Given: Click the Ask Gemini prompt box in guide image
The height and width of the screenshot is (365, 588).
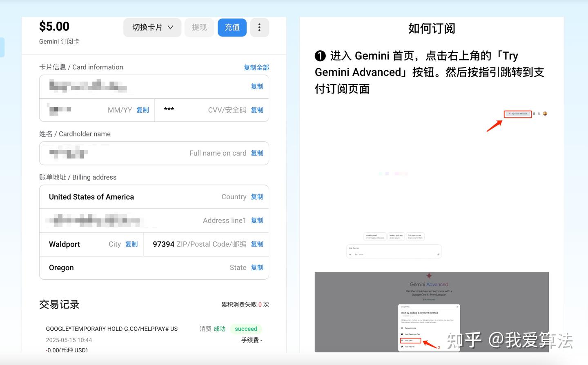Looking at the screenshot, I should [x=394, y=251].
